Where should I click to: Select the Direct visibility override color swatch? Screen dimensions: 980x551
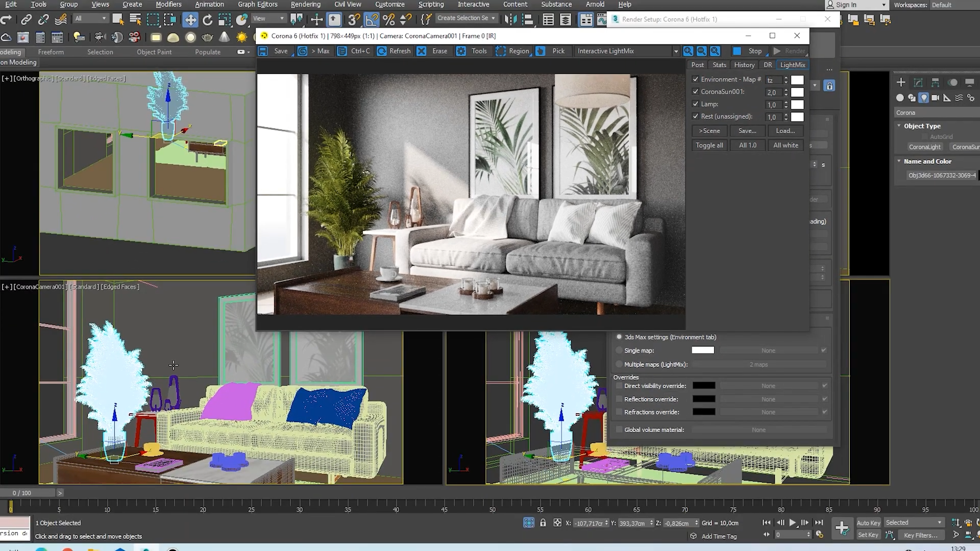(704, 386)
